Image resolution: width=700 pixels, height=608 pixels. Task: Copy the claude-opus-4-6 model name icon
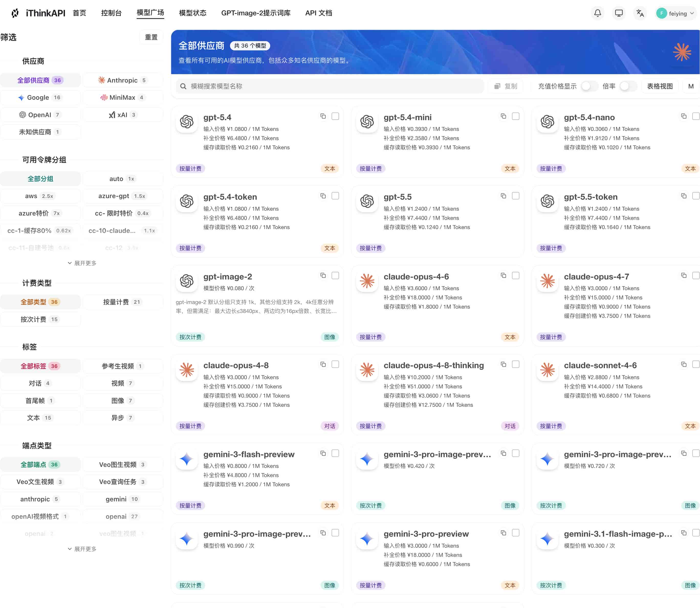503,276
